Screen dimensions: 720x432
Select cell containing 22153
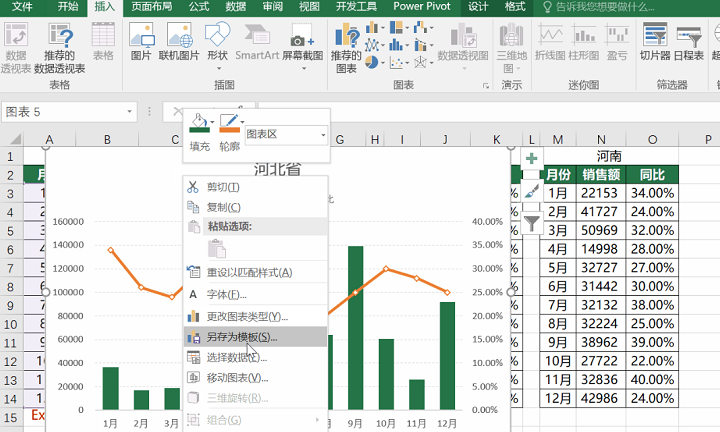pyautogui.click(x=599, y=193)
